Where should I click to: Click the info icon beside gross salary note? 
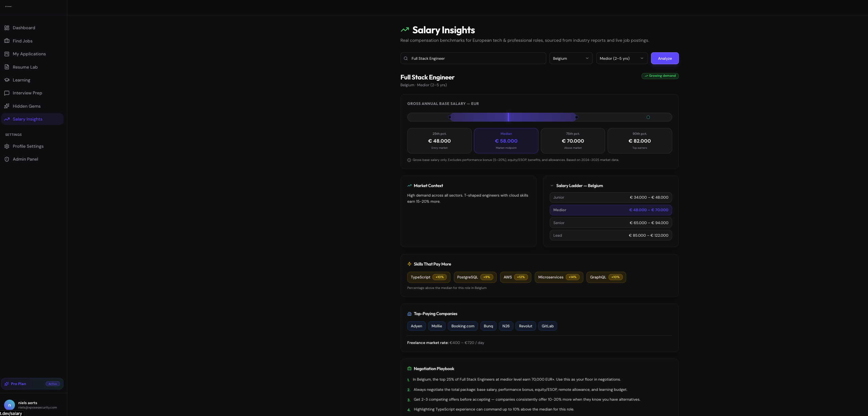point(409,160)
